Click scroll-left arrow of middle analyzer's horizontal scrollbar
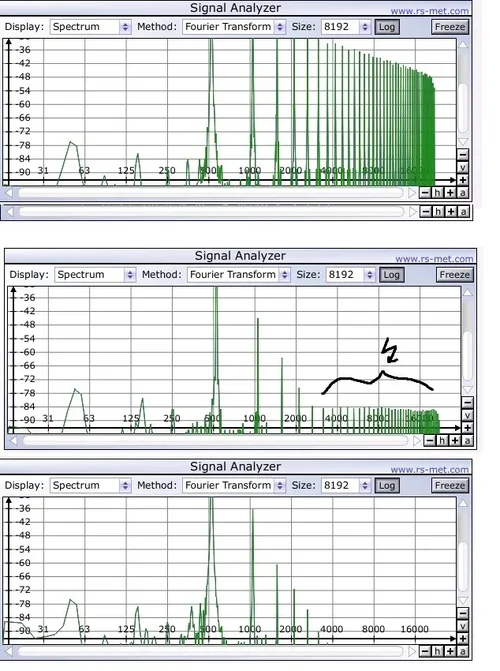Screen dimensions: 500x671 14,440
